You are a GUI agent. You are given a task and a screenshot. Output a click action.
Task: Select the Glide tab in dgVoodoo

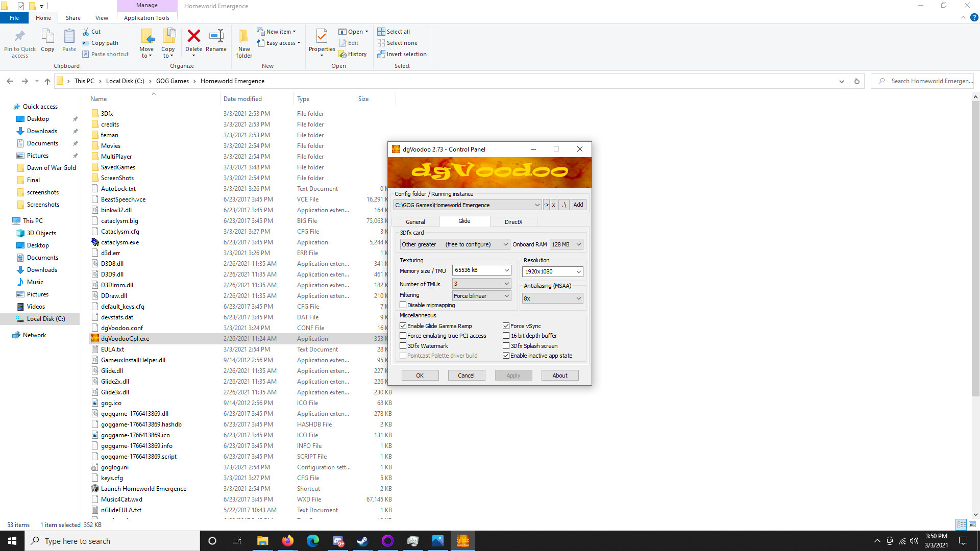tap(464, 221)
